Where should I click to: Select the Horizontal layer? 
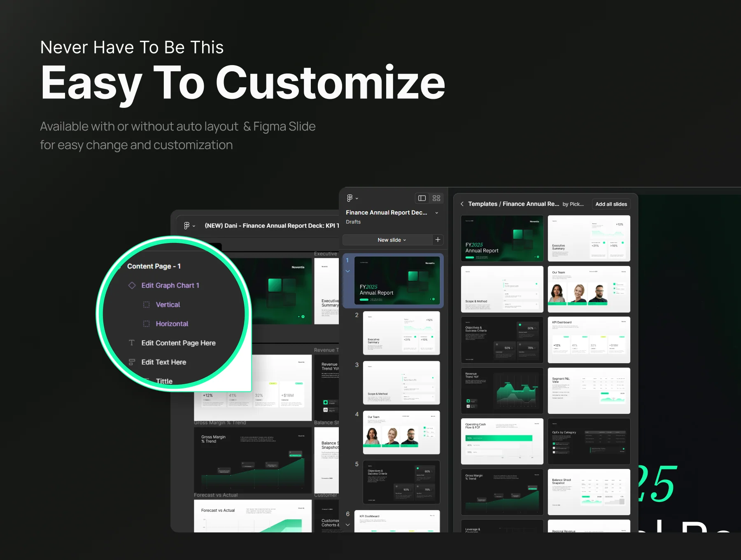(x=172, y=324)
